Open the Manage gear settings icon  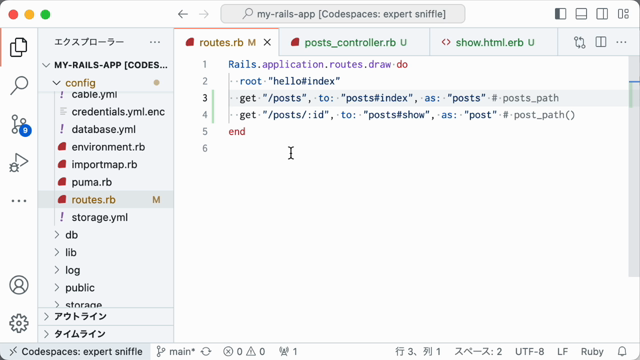pos(19,323)
